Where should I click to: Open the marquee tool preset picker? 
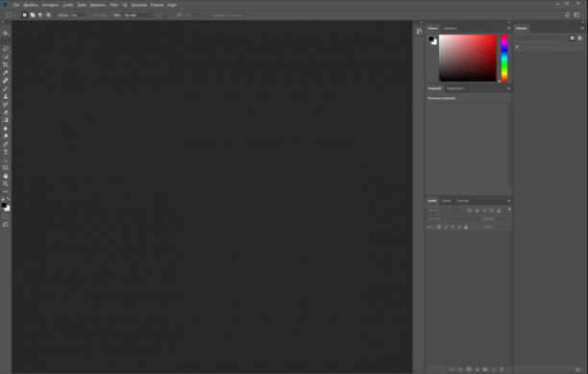(x=11, y=15)
